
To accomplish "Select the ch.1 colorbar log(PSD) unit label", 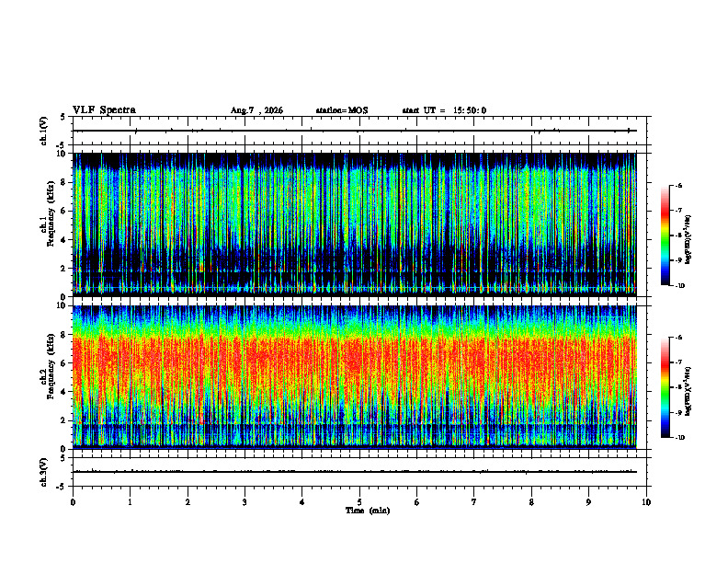I will [x=688, y=239].
